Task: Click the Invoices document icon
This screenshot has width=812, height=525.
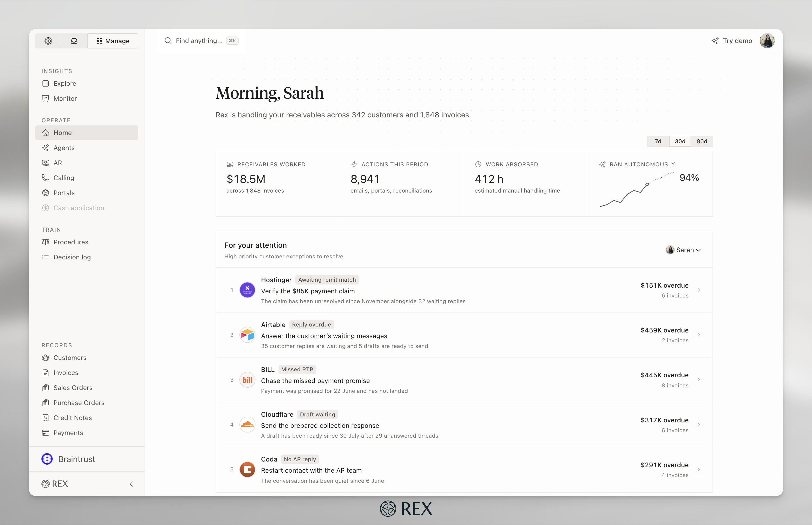Action: click(46, 373)
